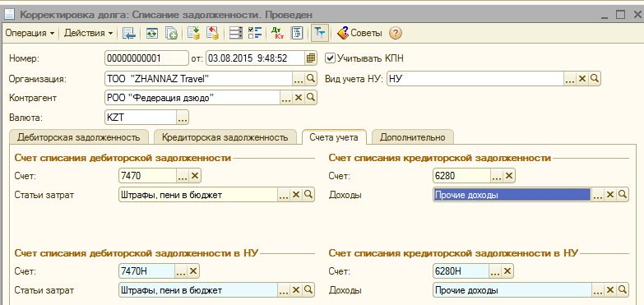Image resolution: width=644 pixels, height=305 pixels.
Task: Switch to Дебиторская задолженность tab
Action: (78, 137)
